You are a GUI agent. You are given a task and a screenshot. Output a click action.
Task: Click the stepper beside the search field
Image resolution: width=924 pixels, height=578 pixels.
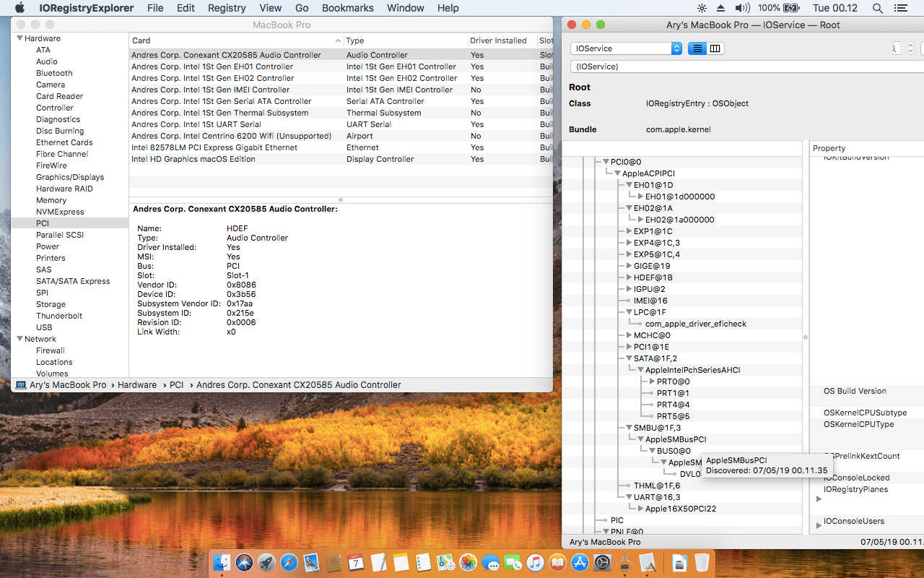pyautogui.click(x=910, y=48)
